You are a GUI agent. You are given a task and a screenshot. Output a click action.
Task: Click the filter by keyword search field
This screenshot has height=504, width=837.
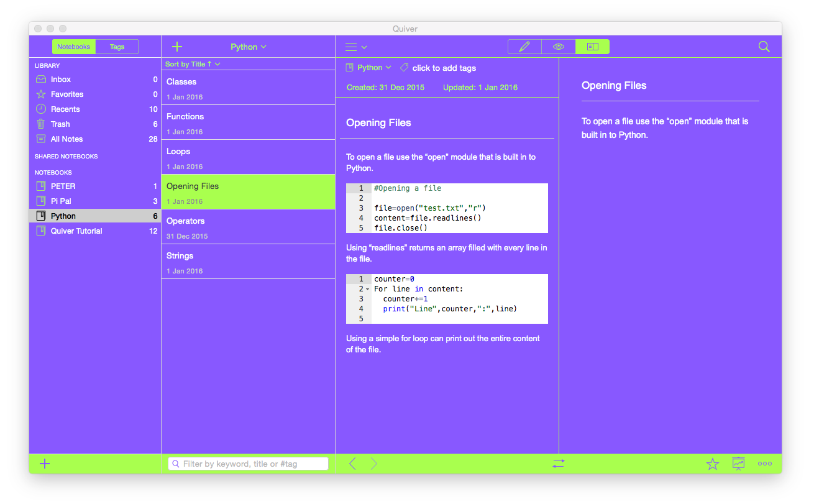tap(248, 464)
